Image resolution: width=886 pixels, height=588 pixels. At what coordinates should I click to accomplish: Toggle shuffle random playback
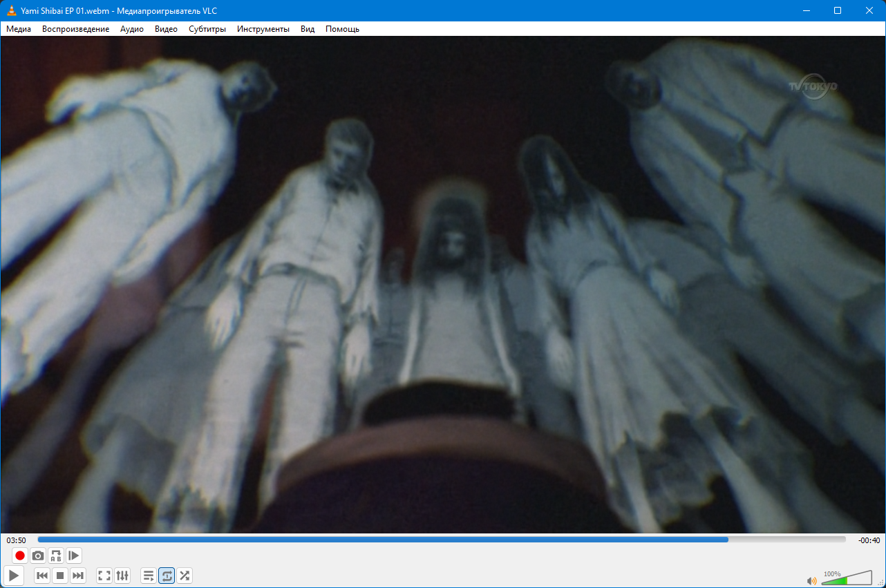point(185,576)
